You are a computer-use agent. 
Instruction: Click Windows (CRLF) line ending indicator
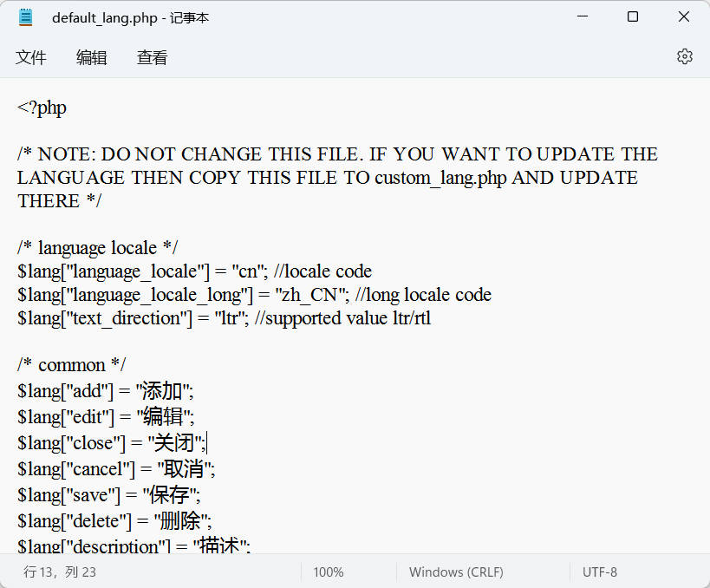(456, 572)
